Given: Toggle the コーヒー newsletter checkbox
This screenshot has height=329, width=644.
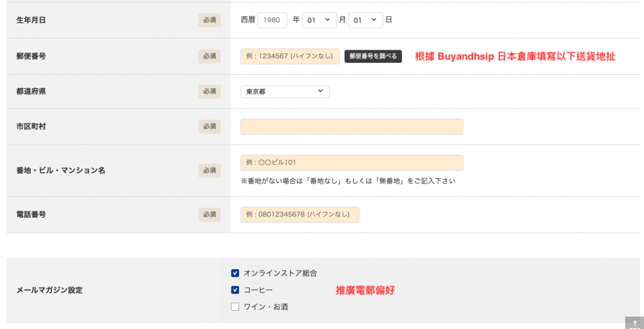Looking at the screenshot, I should pos(235,290).
